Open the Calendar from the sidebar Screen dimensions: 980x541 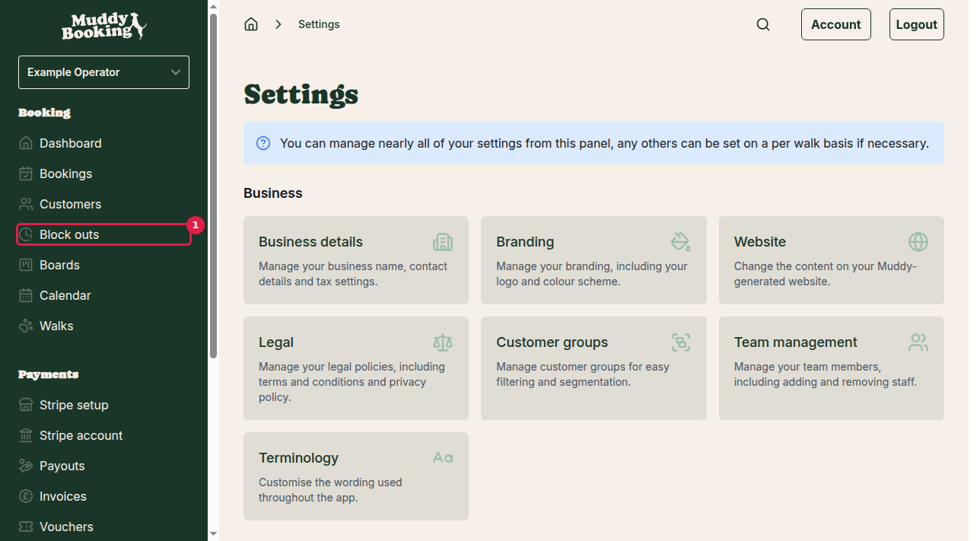click(65, 295)
